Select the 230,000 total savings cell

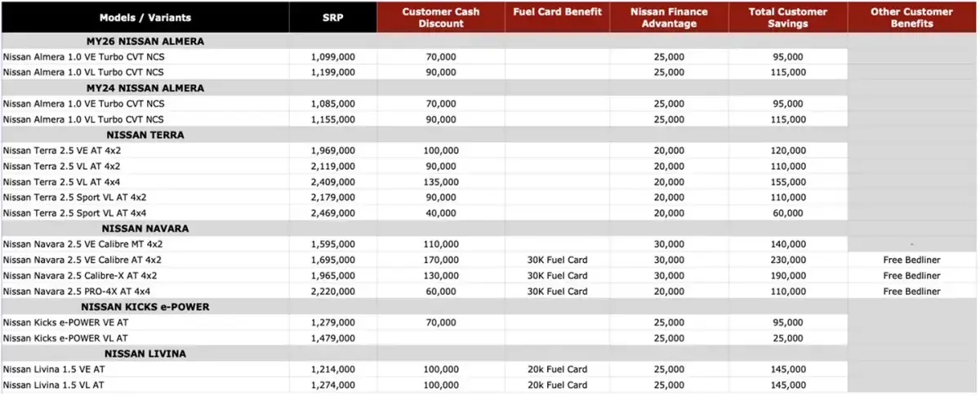coord(788,260)
